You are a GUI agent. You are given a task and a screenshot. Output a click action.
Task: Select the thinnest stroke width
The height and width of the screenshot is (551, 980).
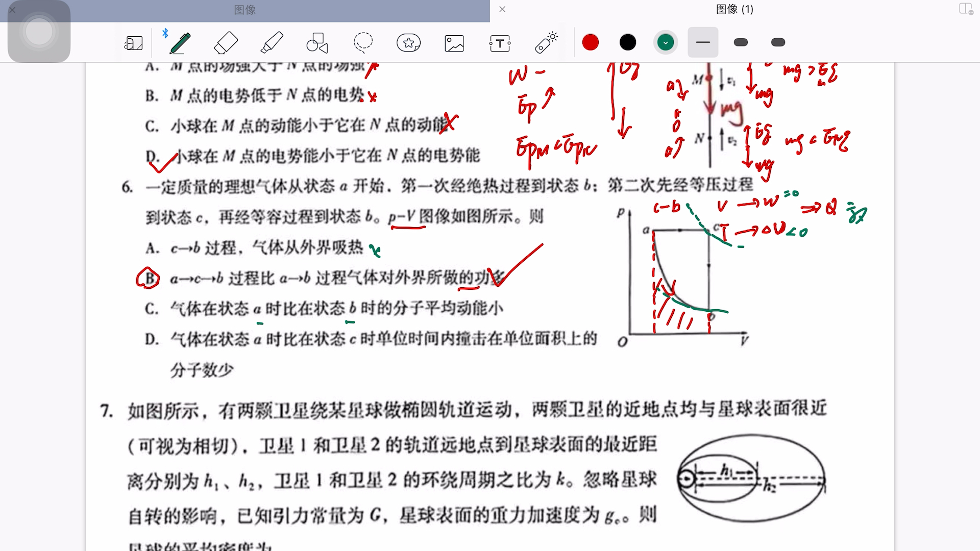point(703,42)
